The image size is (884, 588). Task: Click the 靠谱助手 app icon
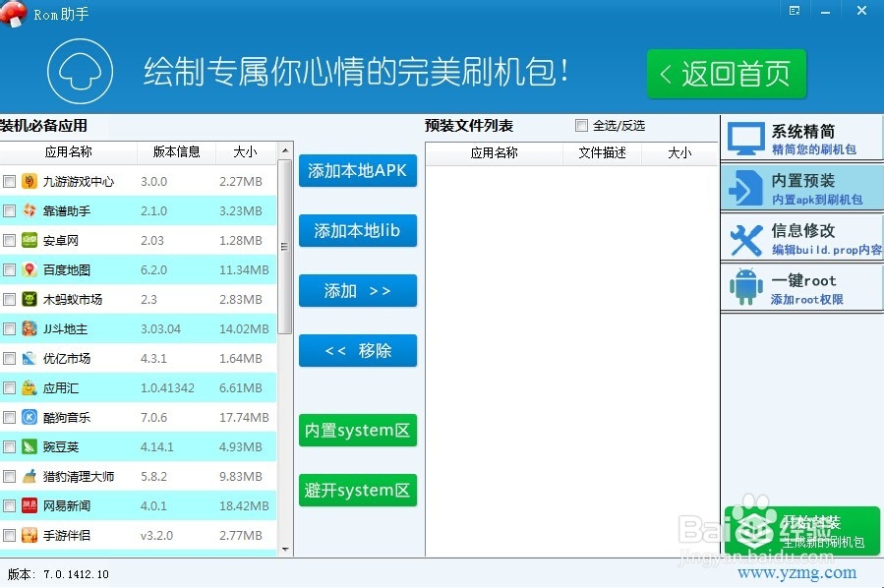click(x=29, y=210)
